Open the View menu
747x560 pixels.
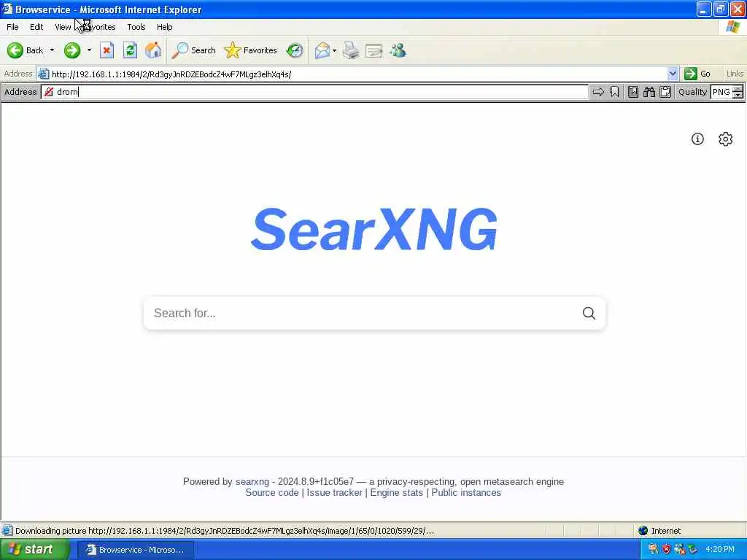pyautogui.click(x=63, y=27)
